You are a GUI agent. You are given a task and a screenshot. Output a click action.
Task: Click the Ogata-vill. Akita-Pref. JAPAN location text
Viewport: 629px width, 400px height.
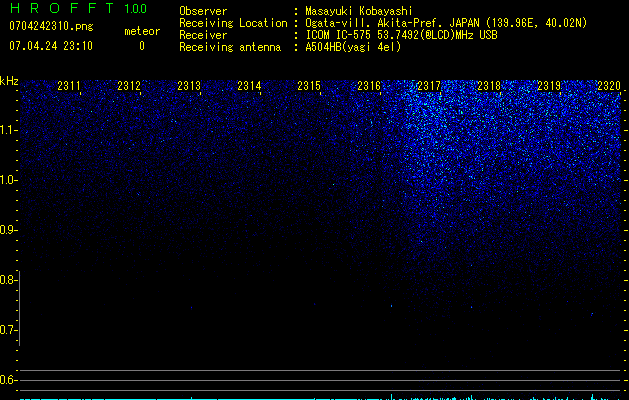446,23
